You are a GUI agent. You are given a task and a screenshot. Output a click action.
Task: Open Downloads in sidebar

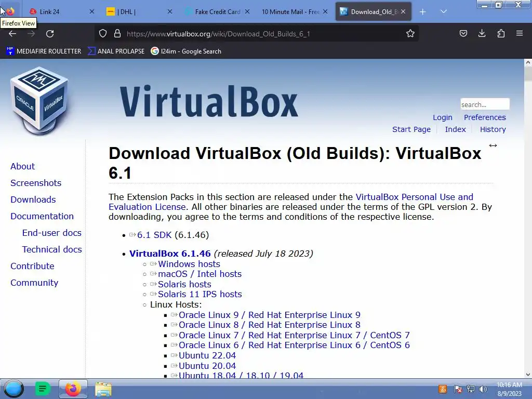(x=33, y=199)
